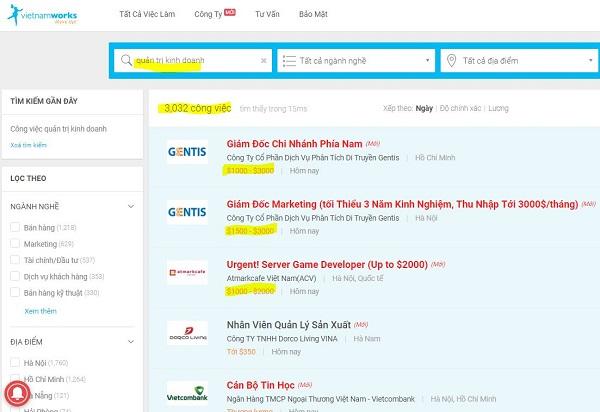Click Xoá tìm kiếm link
Screen dimensions: 600x412
[x=28, y=145]
